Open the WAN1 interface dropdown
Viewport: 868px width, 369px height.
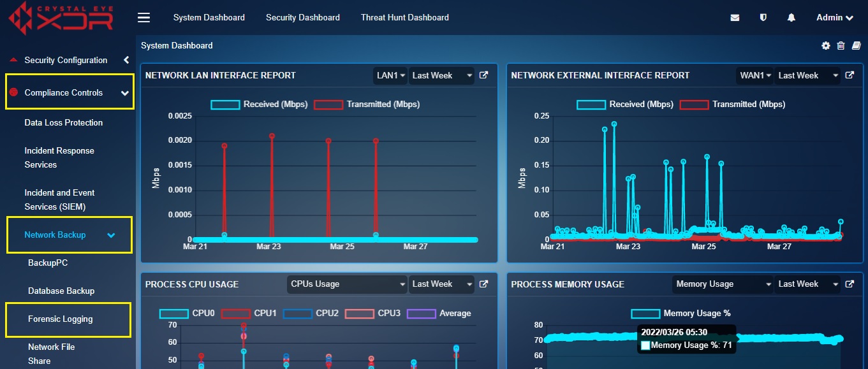[755, 75]
